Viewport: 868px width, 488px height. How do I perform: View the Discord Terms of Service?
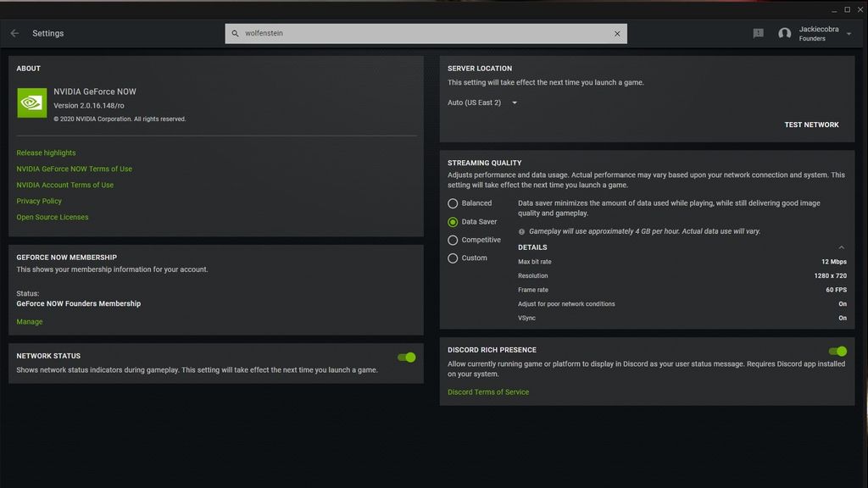(487, 391)
